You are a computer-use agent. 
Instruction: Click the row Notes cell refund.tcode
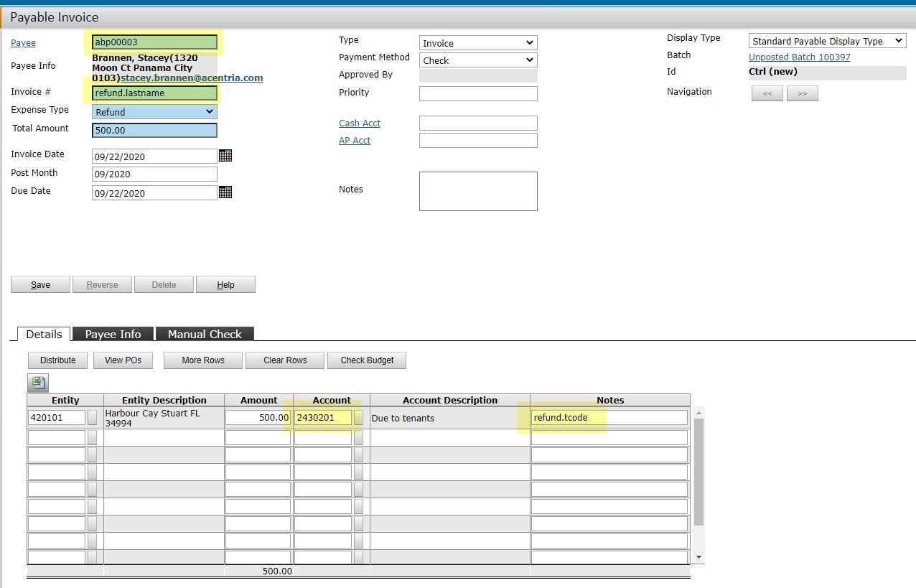609,418
